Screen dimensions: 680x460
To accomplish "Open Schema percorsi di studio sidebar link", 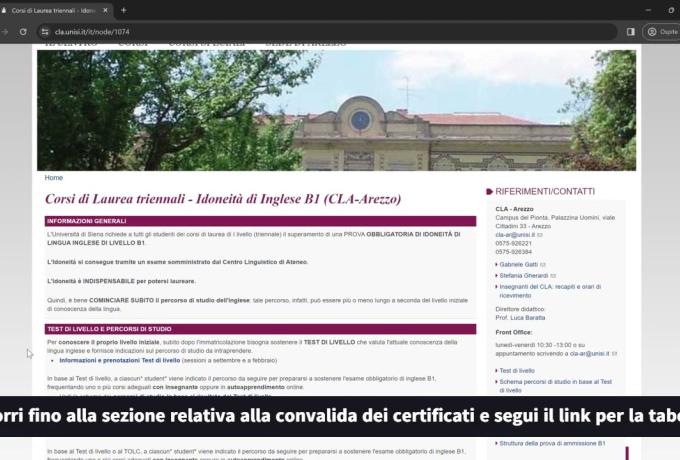I will pyautogui.click(x=556, y=386).
